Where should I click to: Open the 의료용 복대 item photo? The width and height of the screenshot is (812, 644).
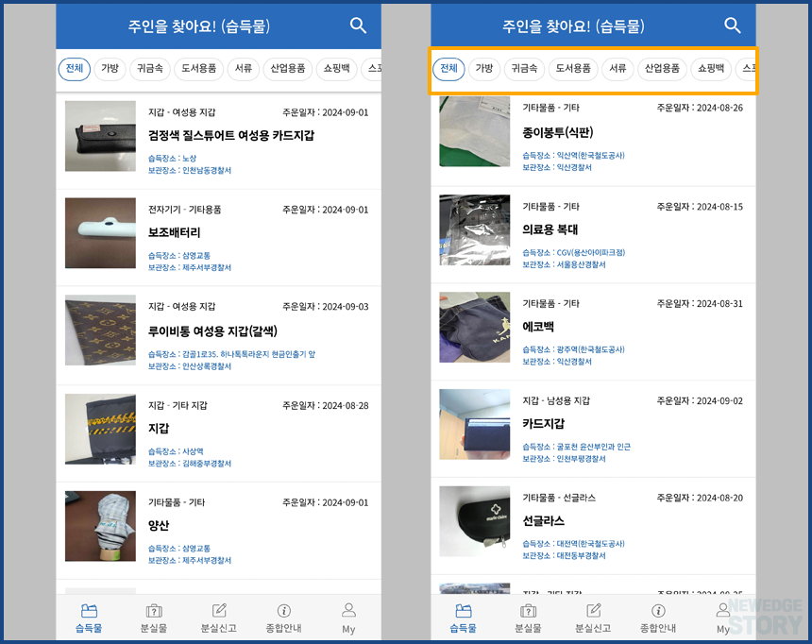tap(474, 229)
